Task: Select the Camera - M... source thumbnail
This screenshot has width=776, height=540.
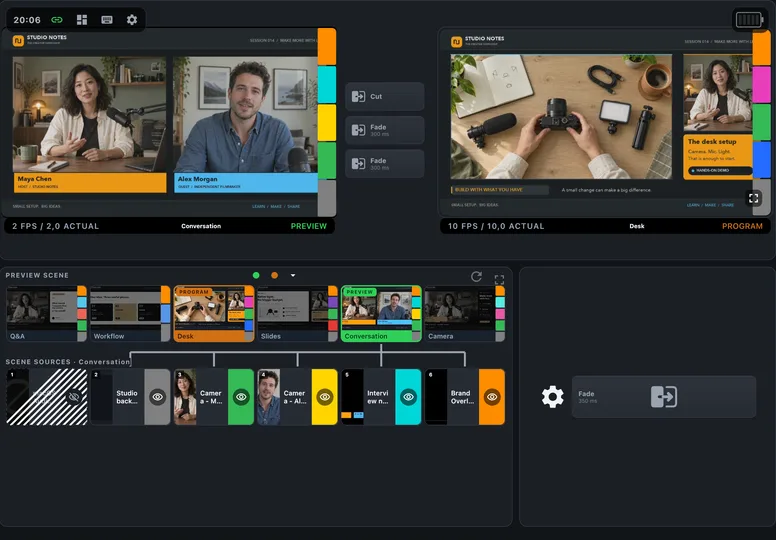Action: (x=185, y=397)
